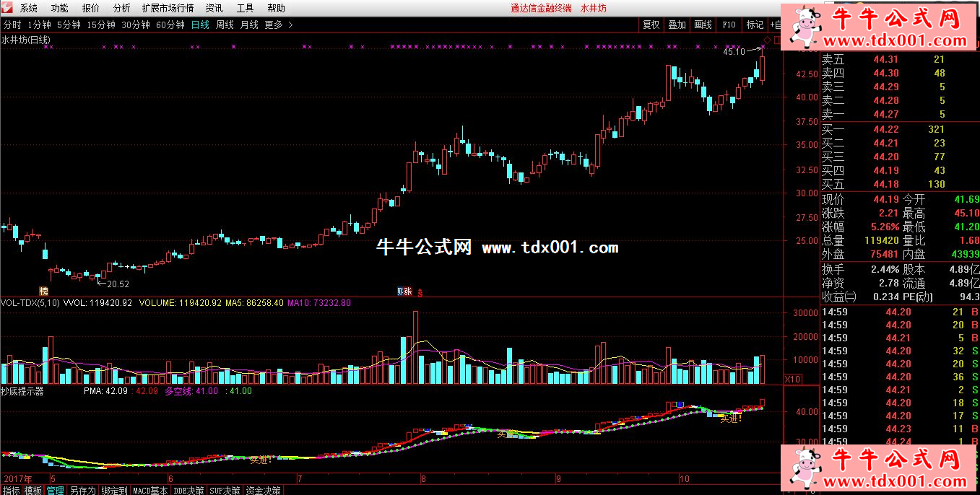
Task: Switch to the MACD基本 template
Action: [150, 490]
